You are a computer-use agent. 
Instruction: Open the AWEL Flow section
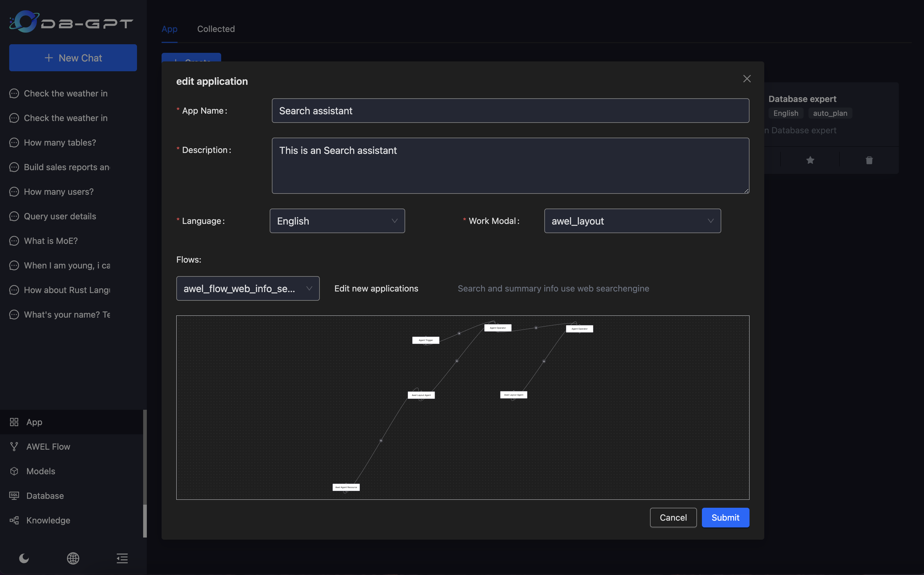[x=48, y=447]
